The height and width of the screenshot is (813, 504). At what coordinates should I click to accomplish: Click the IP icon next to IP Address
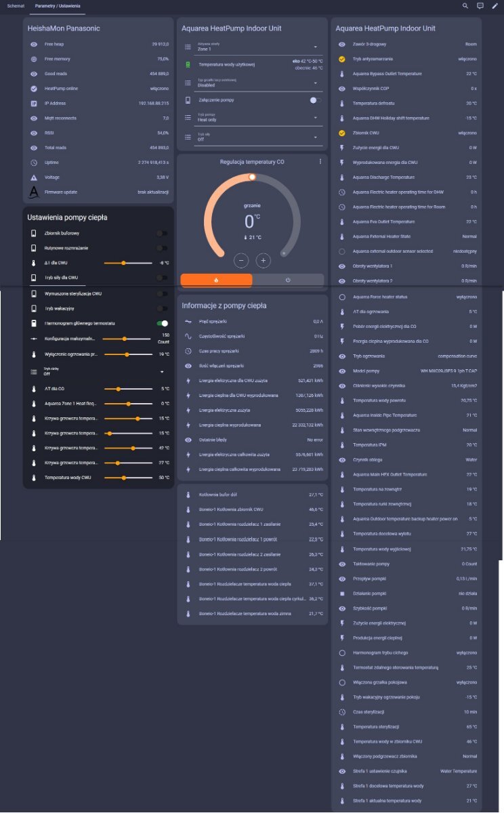pos(34,103)
